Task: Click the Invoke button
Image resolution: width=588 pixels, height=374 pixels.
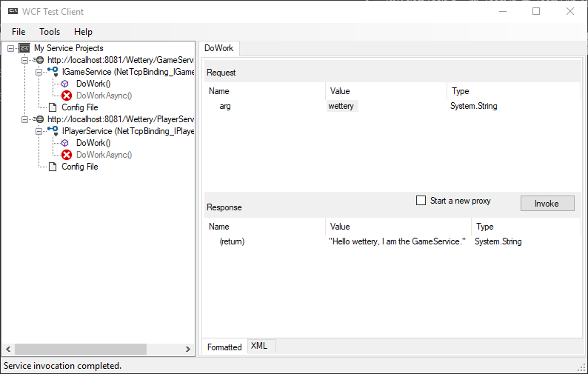Action: (547, 204)
